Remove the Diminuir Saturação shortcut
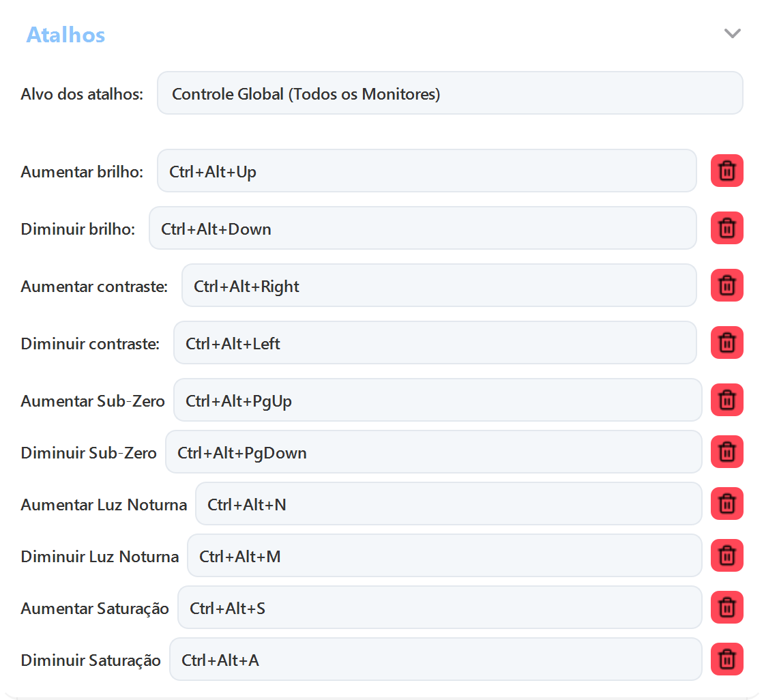This screenshot has width=764, height=700. pos(726,659)
